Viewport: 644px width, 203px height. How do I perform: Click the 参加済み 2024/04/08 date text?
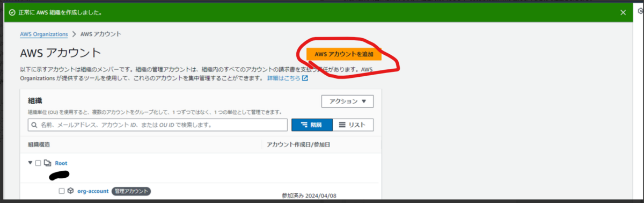click(x=309, y=195)
